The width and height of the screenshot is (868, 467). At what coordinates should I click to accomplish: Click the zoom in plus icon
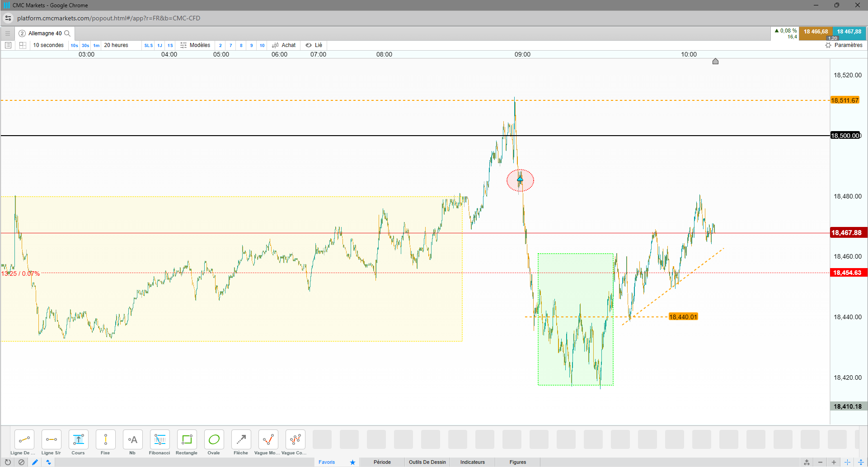pos(834,462)
